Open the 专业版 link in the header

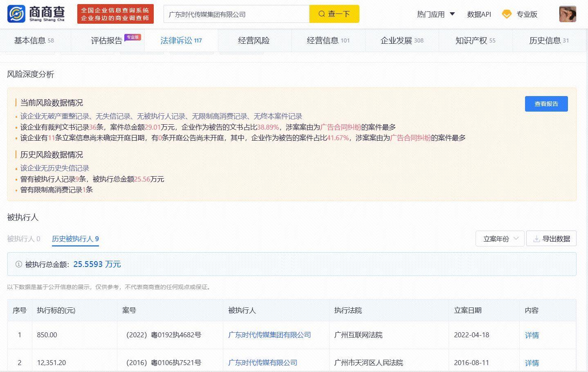527,14
